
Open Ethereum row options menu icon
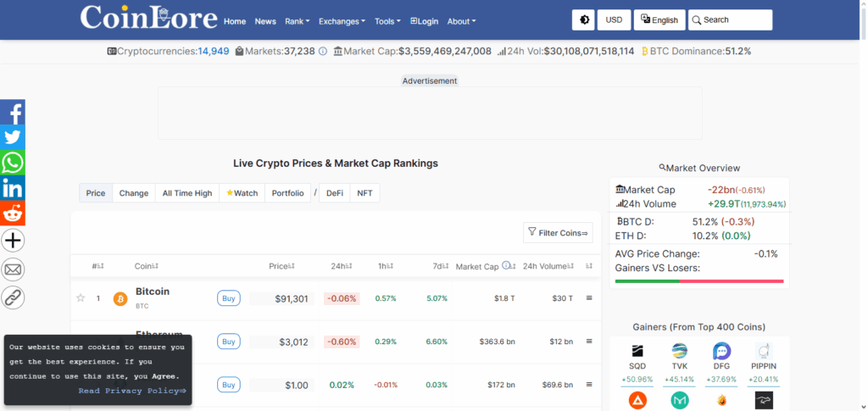589,342
